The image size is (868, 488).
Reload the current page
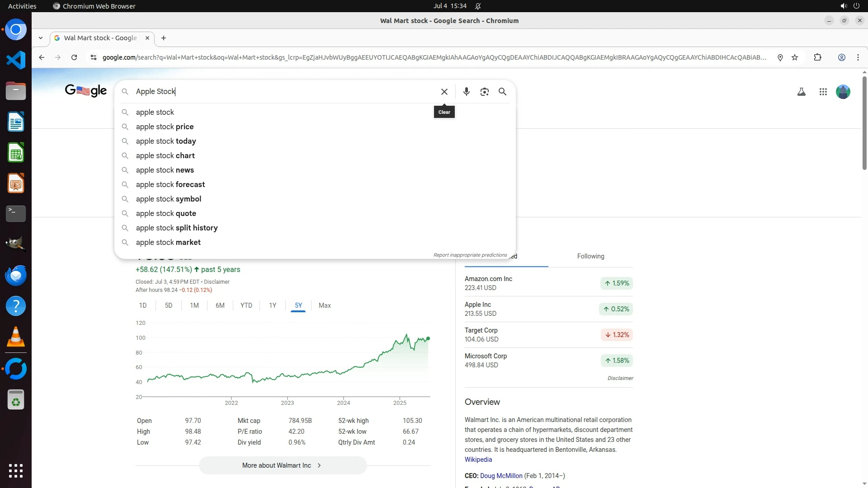coord(74,57)
